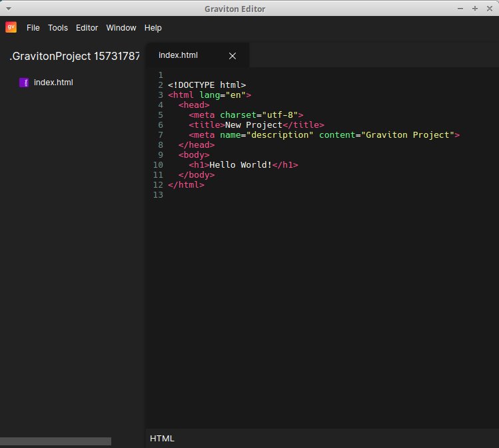Viewport: 499px width, 448px height.
Task: Click the Graviton logo icon
Action: (11, 27)
